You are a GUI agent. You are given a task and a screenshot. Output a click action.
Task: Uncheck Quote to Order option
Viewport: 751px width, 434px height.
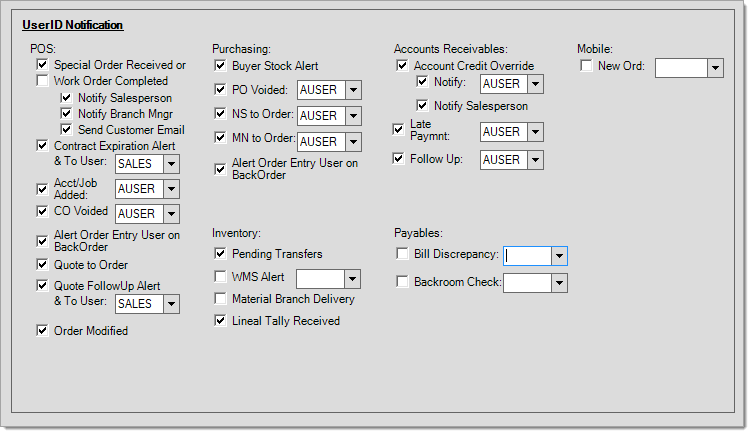point(42,264)
